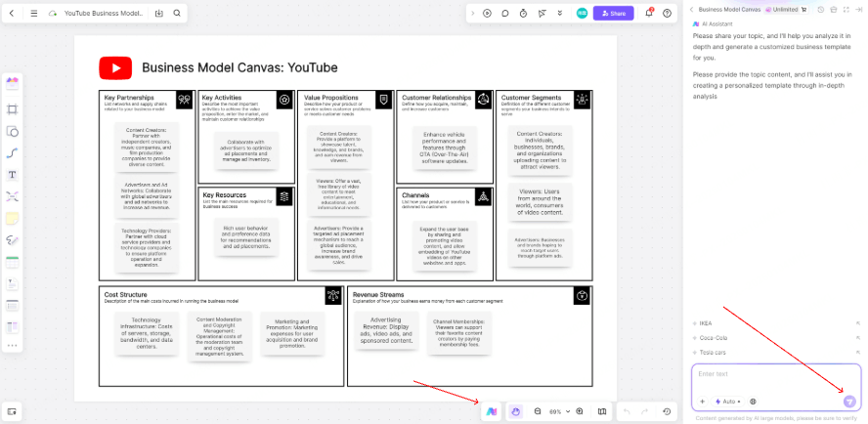This screenshot has width=868, height=424.
Task: Open the hamburger main menu
Action: pyautogui.click(x=34, y=14)
